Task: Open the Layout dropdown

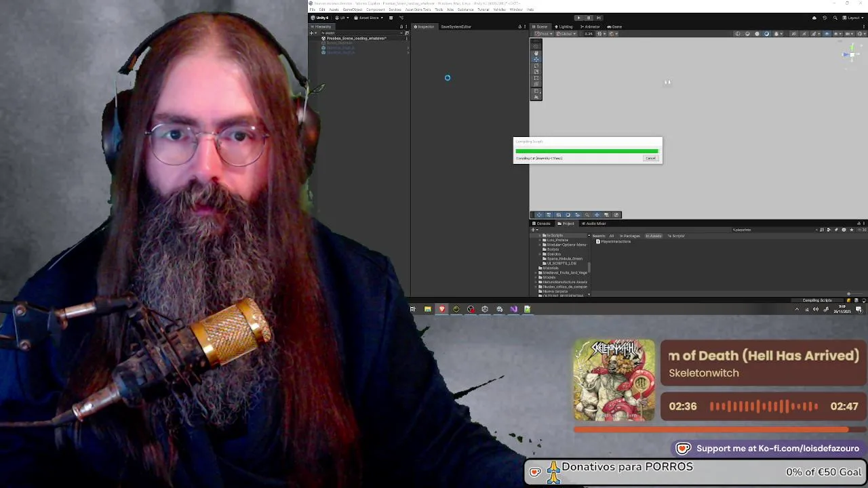Action: [853, 18]
